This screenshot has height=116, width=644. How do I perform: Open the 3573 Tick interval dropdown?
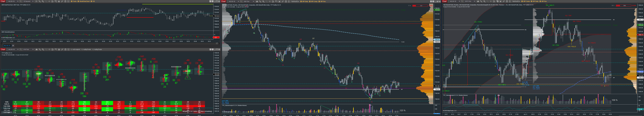tap(470, 1)
